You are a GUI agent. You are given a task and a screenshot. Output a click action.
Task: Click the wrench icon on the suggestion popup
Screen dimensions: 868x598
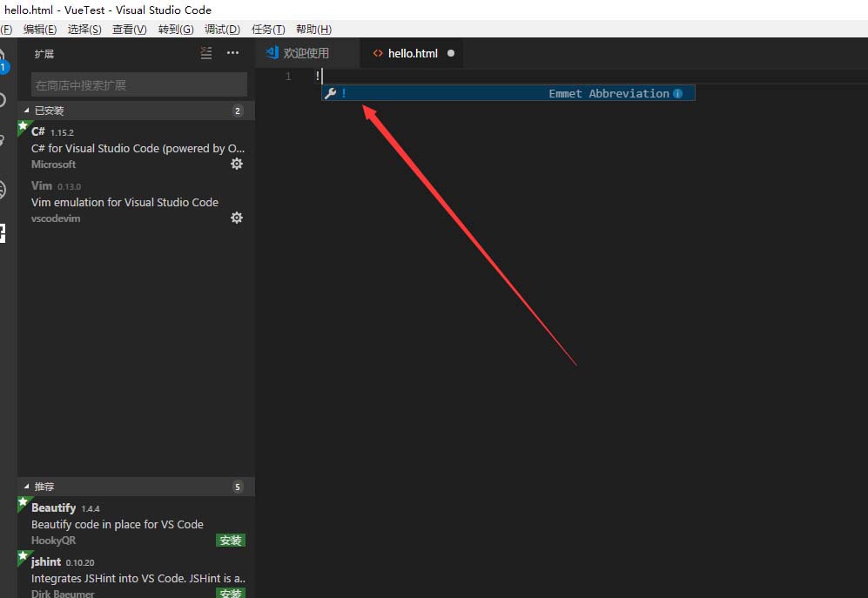(330, 92)
